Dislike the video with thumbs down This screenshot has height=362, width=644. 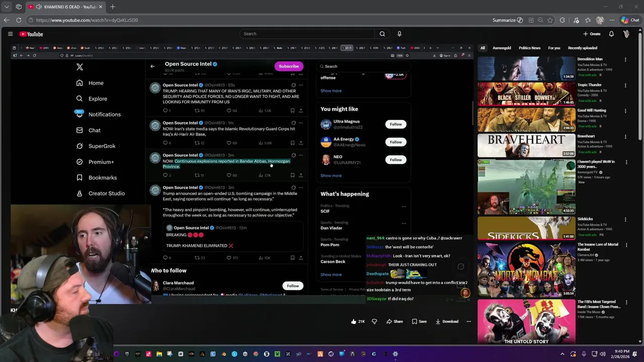point(374,321)
